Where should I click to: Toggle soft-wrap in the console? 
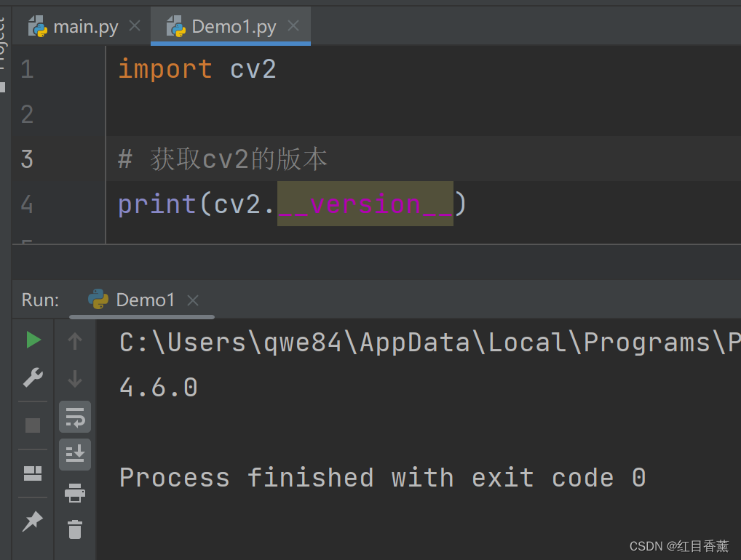pyautogui.click(x=75, y=417)
